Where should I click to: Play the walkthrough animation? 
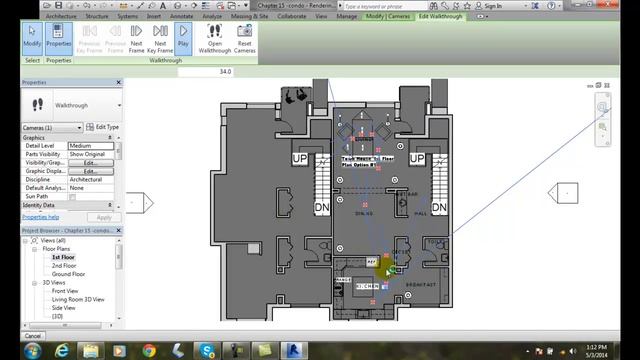tap(183, 39)
